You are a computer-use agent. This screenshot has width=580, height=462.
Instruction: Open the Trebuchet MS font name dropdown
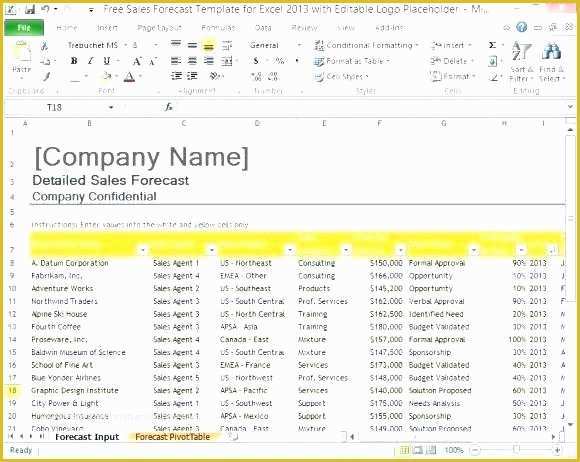coord(126,45)
